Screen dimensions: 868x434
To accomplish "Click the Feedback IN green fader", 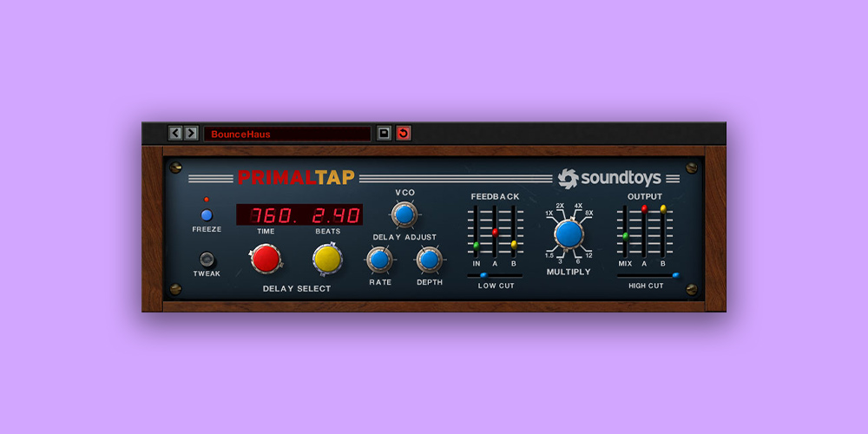I will 477,246.
